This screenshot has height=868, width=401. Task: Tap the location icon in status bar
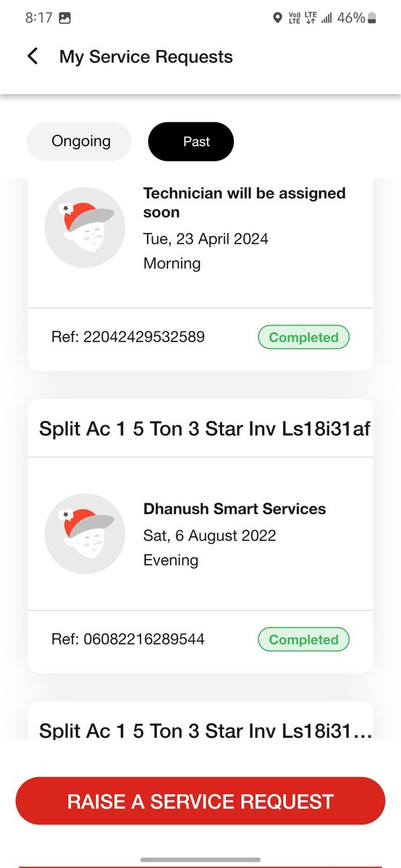tap(277, 18)
